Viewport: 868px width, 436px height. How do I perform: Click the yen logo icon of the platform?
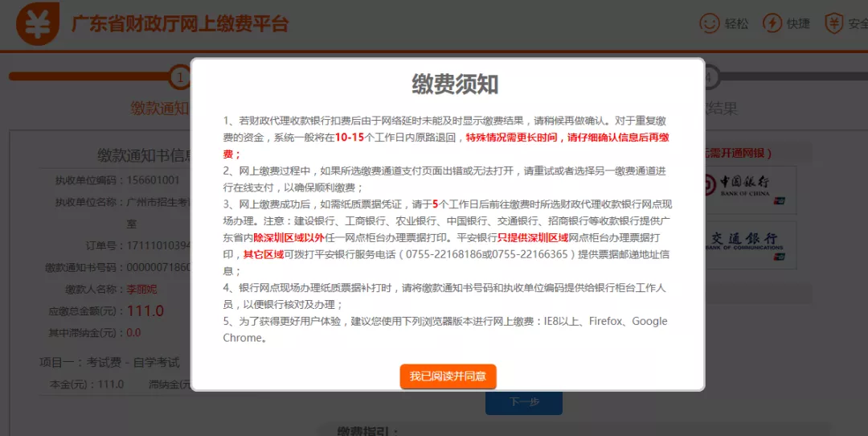point(38,23)
